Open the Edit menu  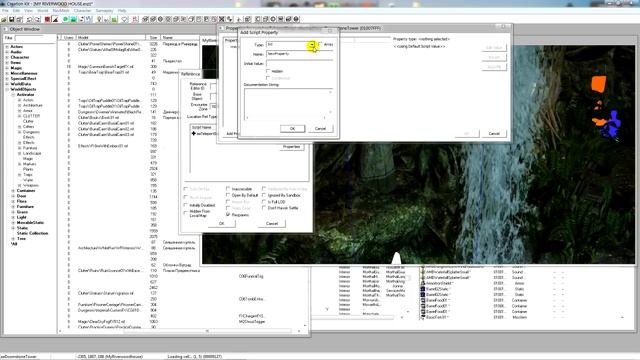(x=16, y=11)
